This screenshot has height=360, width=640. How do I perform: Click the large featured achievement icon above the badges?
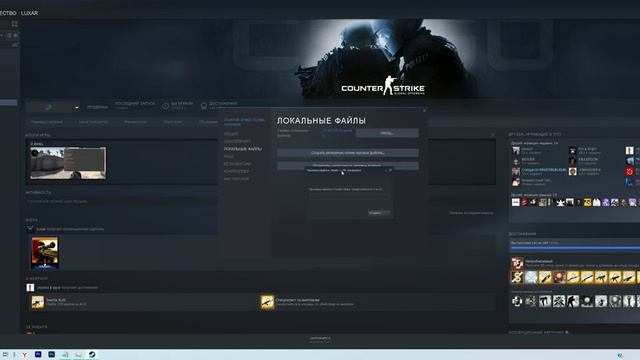coord(517,262)
